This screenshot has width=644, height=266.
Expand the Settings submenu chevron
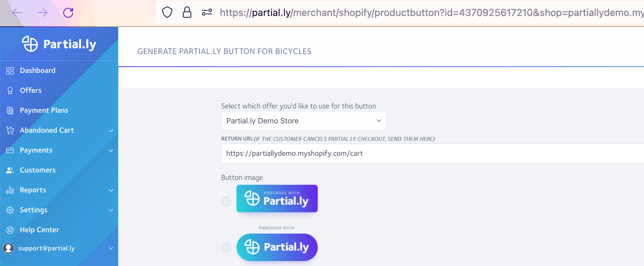click(x=111, y=210)
